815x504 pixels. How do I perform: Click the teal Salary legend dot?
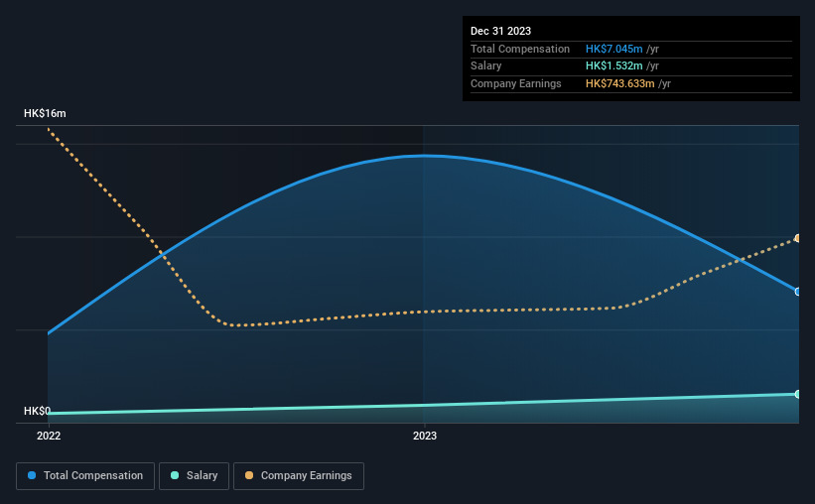pos(175,475)
